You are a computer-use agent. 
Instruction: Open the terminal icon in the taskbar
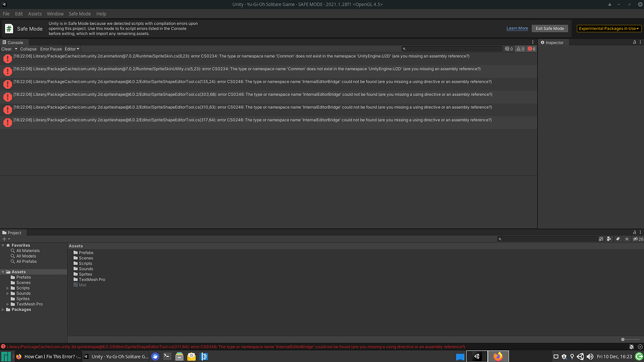click(x=167, y=356)
